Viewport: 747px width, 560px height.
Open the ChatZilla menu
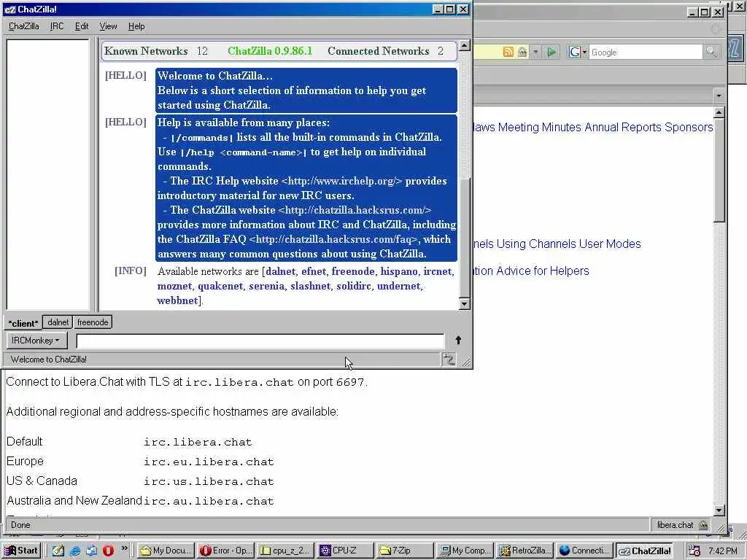[24, 26]
